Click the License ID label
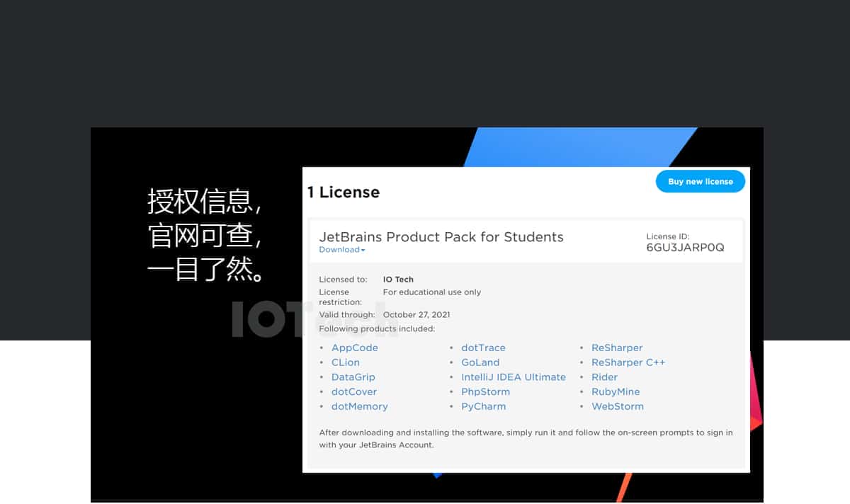 [x=667, y=236]
